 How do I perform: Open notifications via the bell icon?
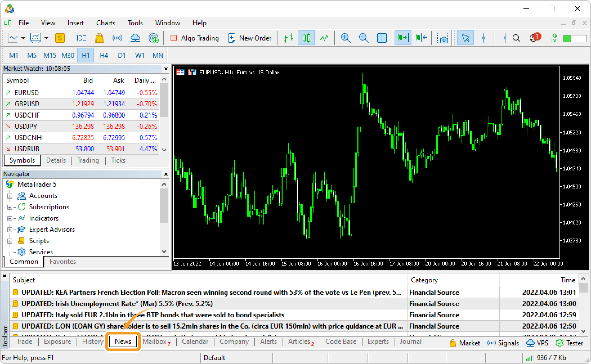pyautogui.click(x=534, y=38)
